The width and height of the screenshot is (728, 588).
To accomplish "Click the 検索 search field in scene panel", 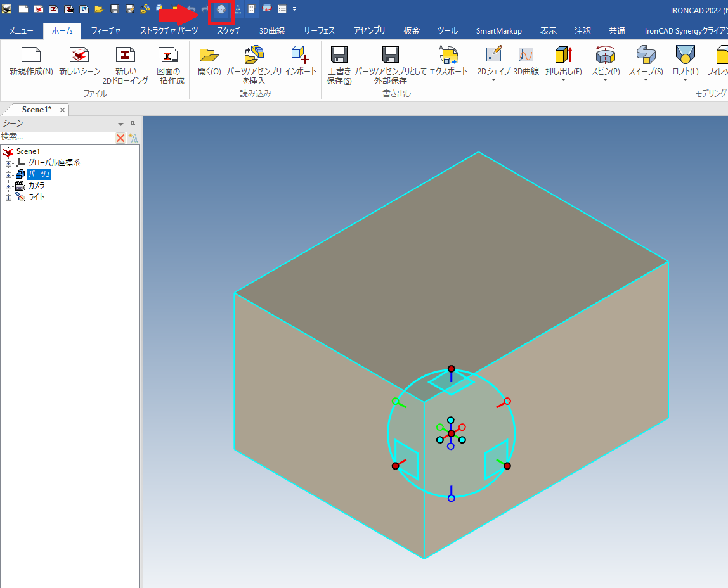I will coord(56,137).
